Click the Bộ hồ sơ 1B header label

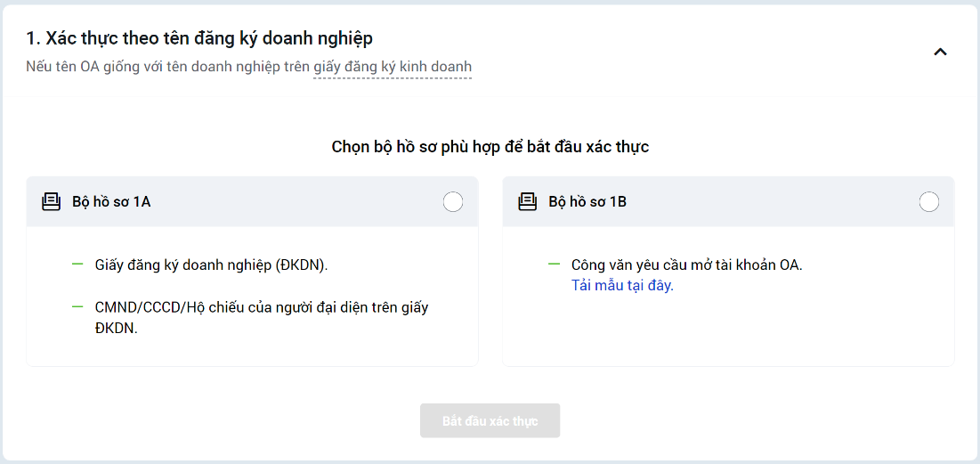pos(587,202)
